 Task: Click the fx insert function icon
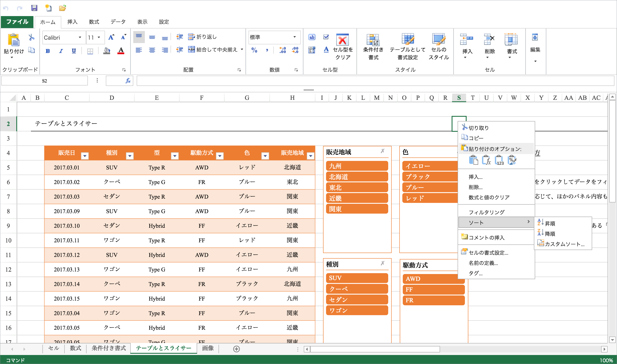pyautogui.click(x=128, y=81)
